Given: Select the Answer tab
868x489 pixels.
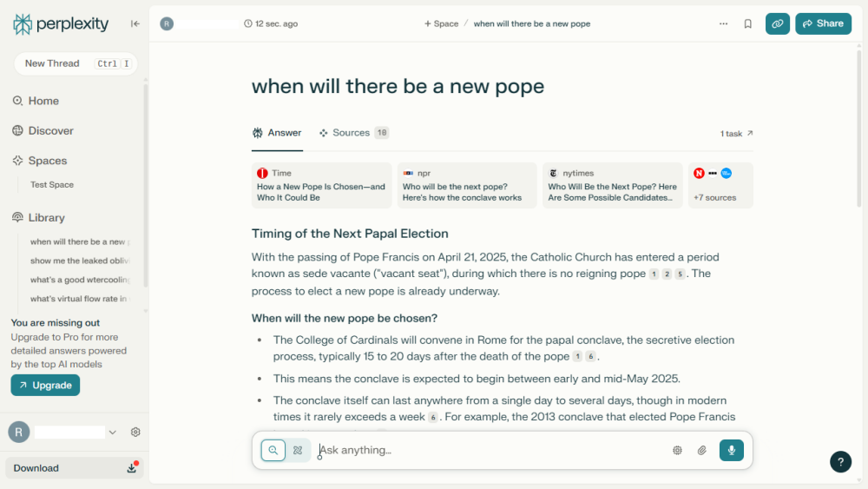Looking at the screenshot, I should 277,133.
